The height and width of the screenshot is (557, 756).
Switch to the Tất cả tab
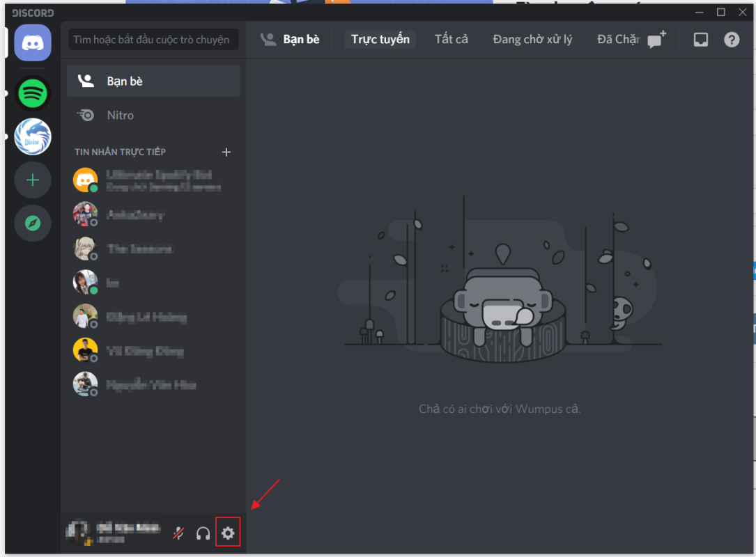click(451, 39)
